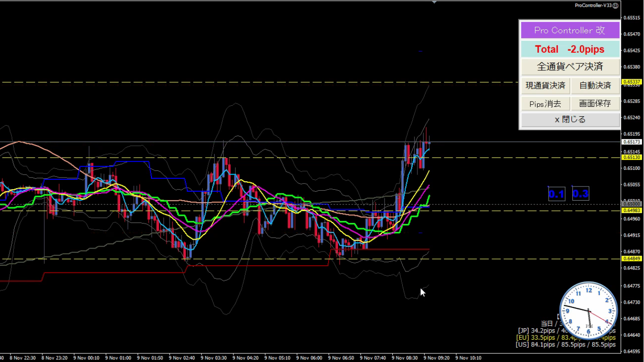Click the [US] 84.1pips session row

(x=566, y=344)
